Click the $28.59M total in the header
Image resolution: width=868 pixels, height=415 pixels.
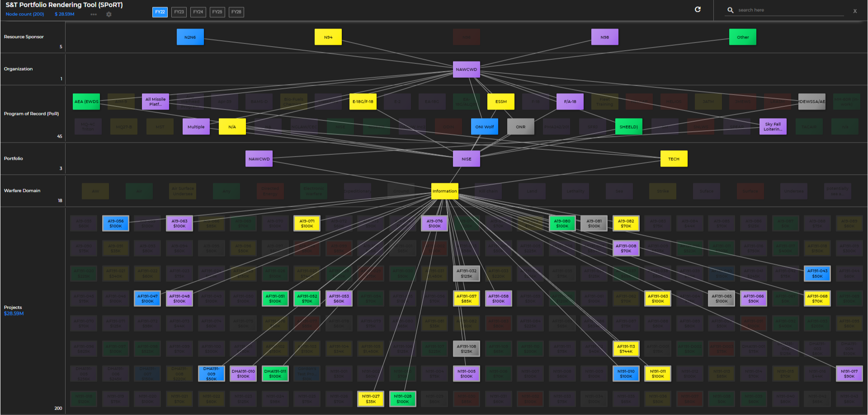65,14
